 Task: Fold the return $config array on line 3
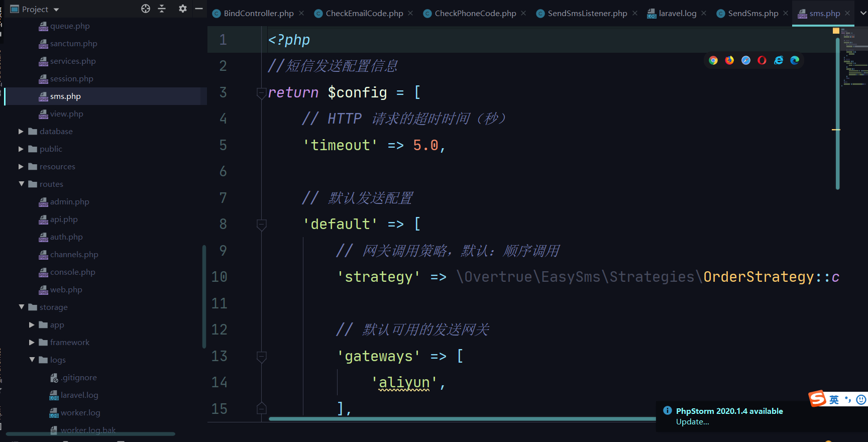[x=261, y=92]
